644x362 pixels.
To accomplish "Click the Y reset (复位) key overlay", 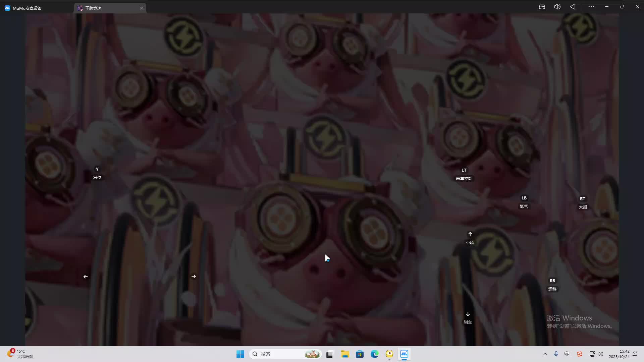I will tap(97, 173).
